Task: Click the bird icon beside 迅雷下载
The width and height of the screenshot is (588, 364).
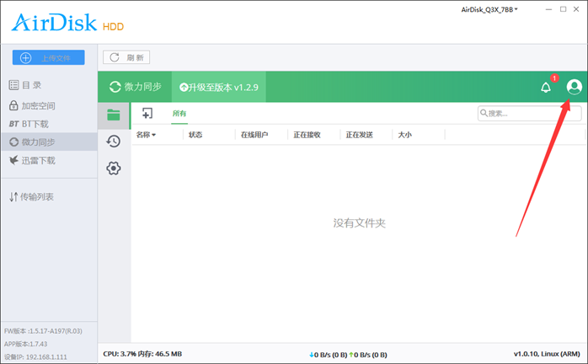Action: click(13, 160)
